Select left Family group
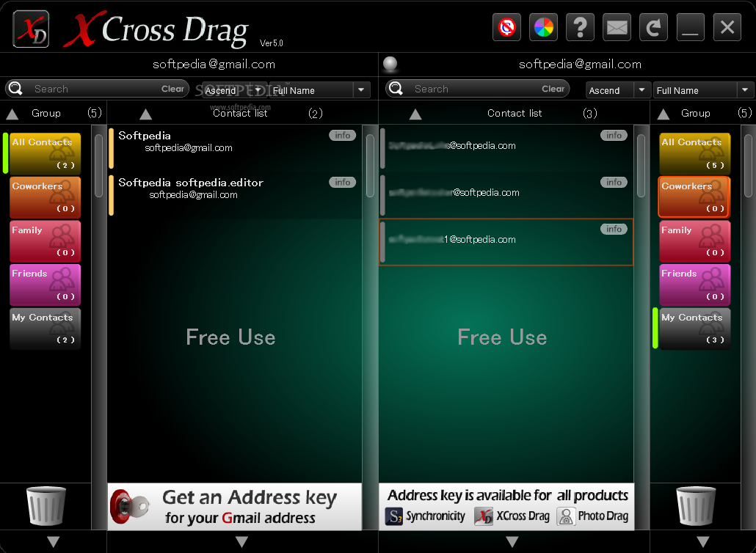Viewport: 756px width, 553px height. 46,241
